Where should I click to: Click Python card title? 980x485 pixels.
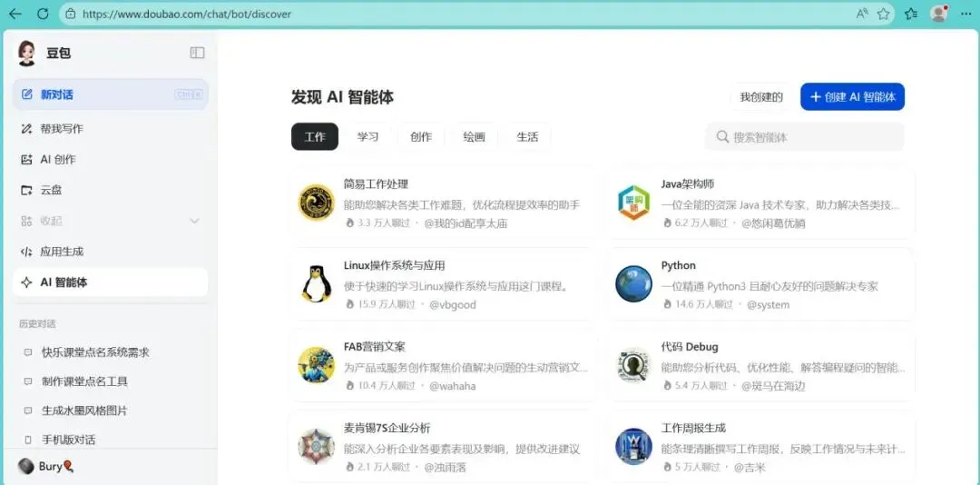pos(678,265)
